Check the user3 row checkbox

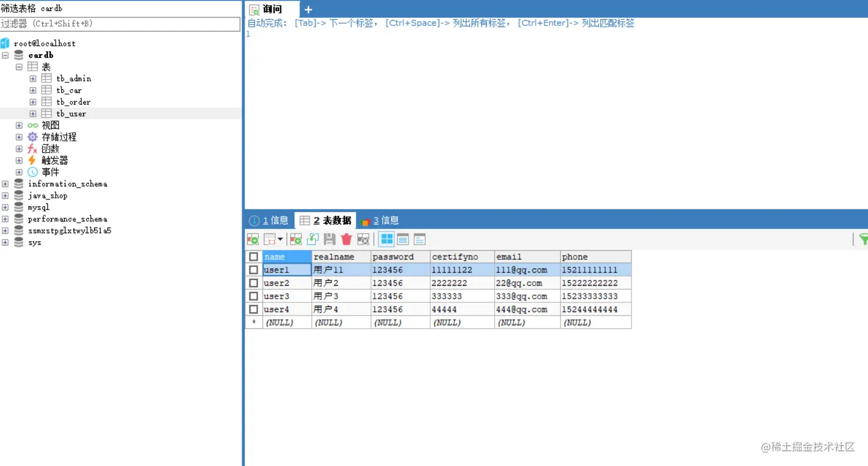[x=253, y=296]
